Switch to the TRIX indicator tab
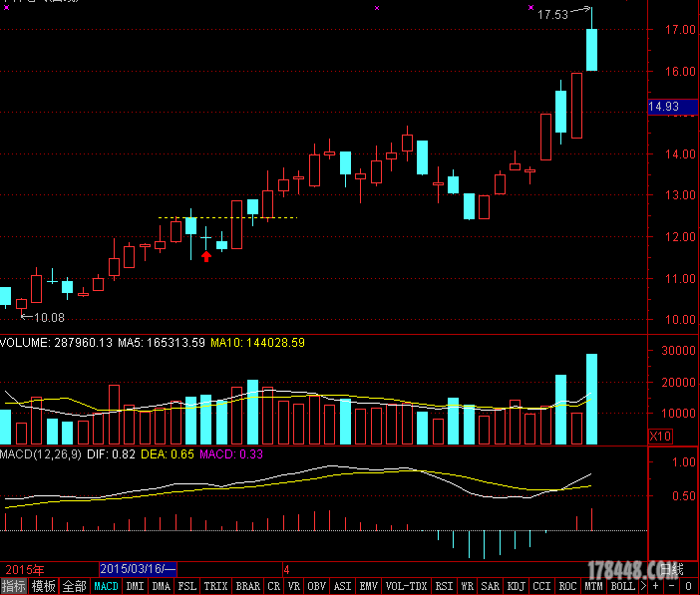This screenshot has width=700, height=595. click(x=216, y=586)
